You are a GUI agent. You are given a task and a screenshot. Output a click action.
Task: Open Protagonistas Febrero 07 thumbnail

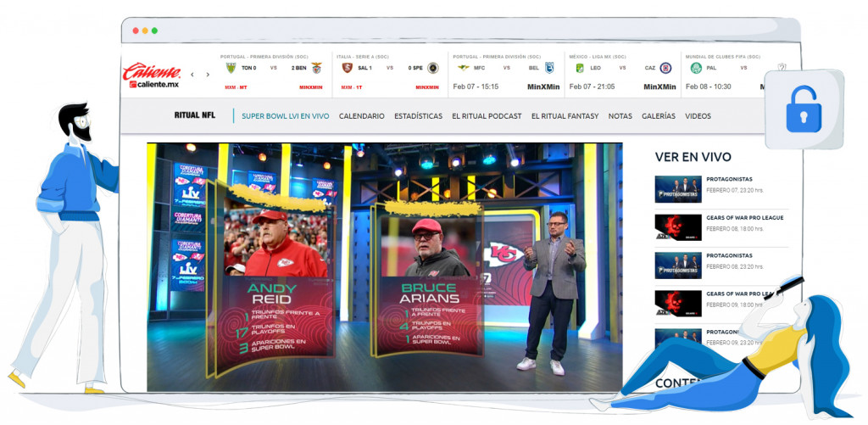[x=678, y=189]
